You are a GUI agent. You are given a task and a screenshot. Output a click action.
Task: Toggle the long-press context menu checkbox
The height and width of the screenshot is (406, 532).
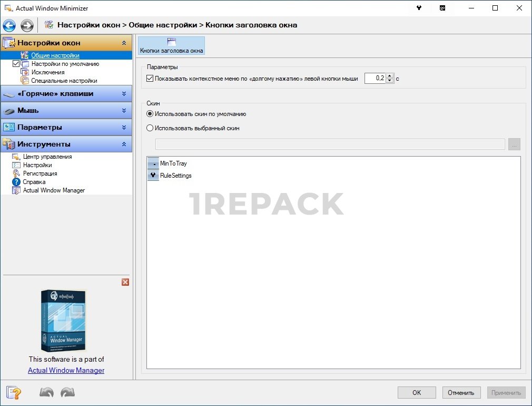[150, 79]
